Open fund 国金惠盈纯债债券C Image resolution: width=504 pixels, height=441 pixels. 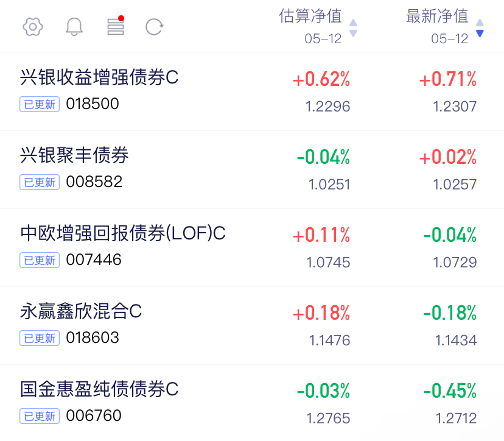[99, 389]
